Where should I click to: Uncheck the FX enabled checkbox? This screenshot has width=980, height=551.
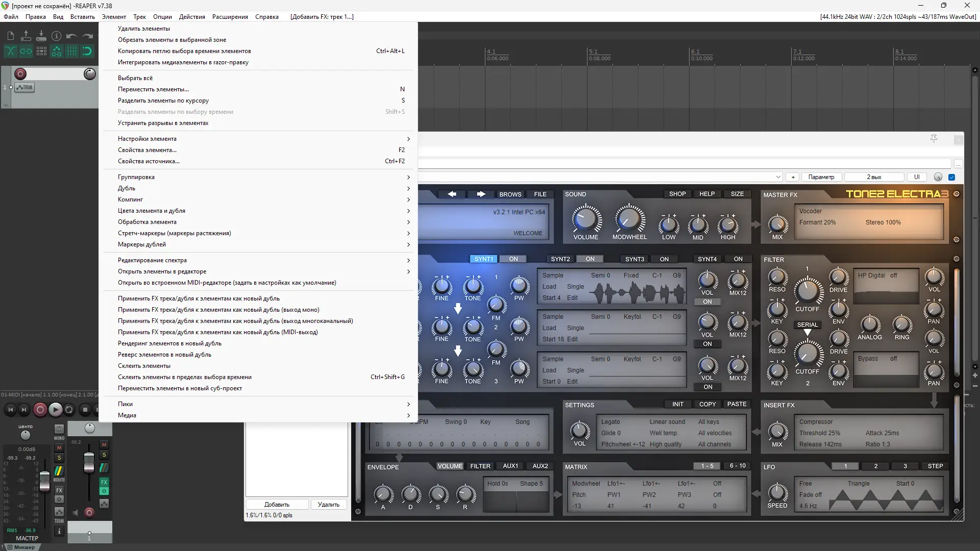tap(951, 177)
